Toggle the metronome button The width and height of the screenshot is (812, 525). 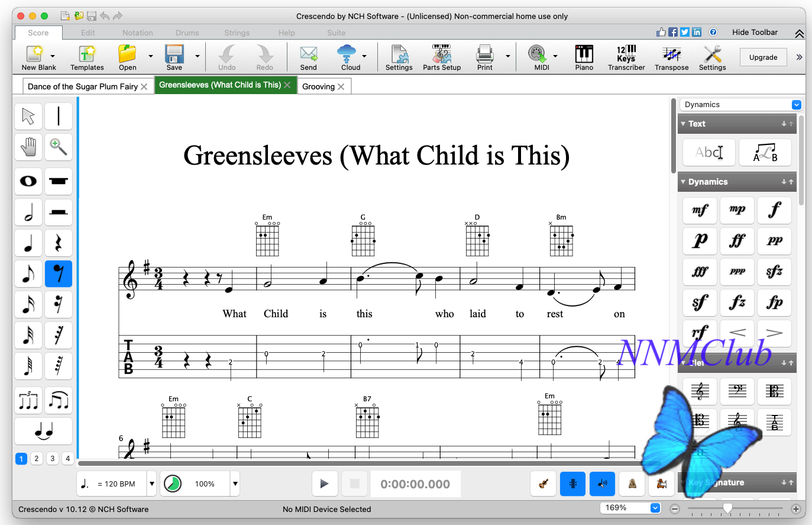632,484
